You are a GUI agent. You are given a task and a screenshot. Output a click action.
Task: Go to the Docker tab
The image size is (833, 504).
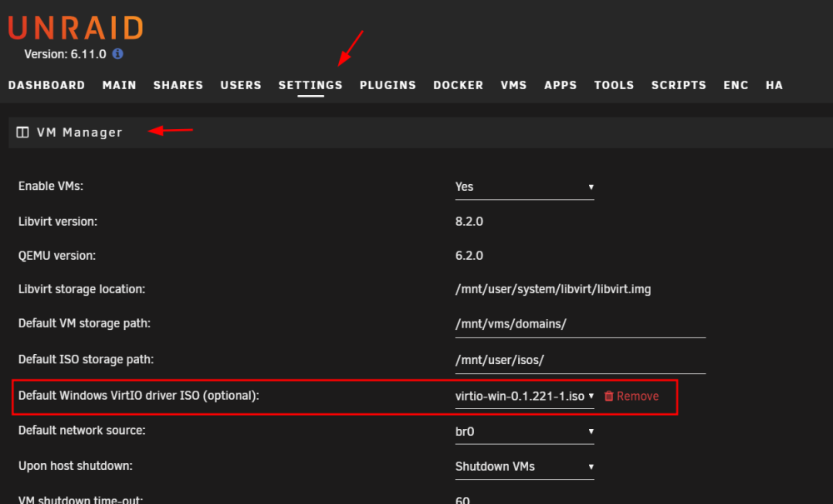458,85
